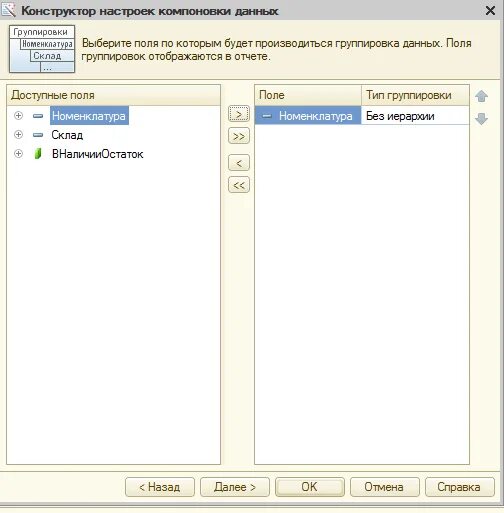The image size is (504, 513).
Task: Cancel the wizard with Отмена
Action: click(385, 487)
